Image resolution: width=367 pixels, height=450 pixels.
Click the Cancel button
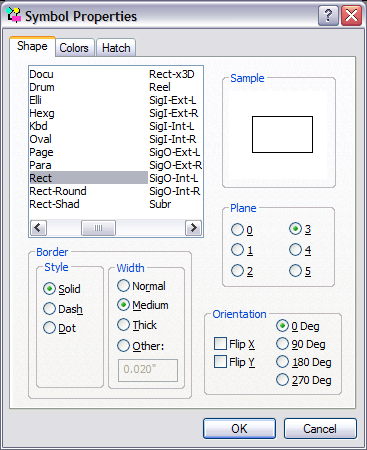(320, 429)
